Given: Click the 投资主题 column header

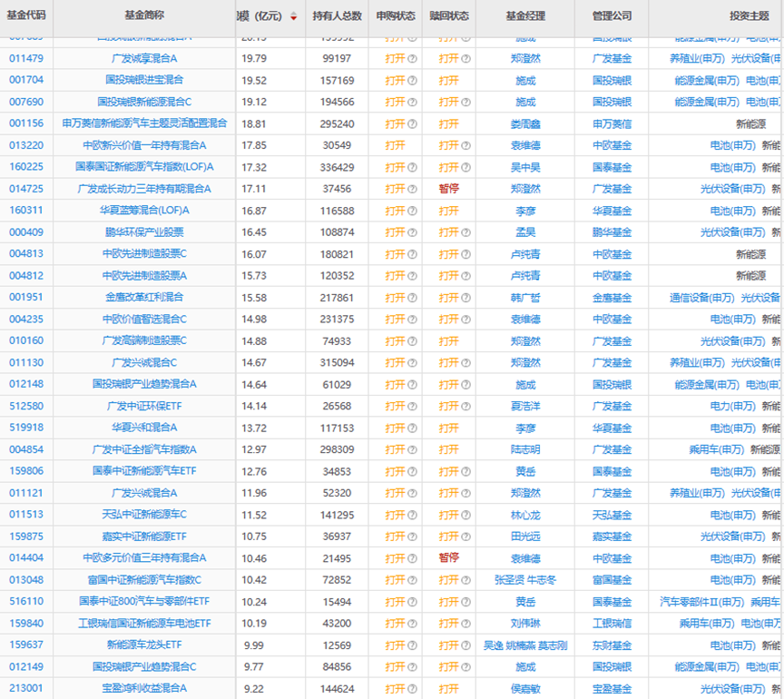Looking at the screenshot, I should tap(749, 16).
